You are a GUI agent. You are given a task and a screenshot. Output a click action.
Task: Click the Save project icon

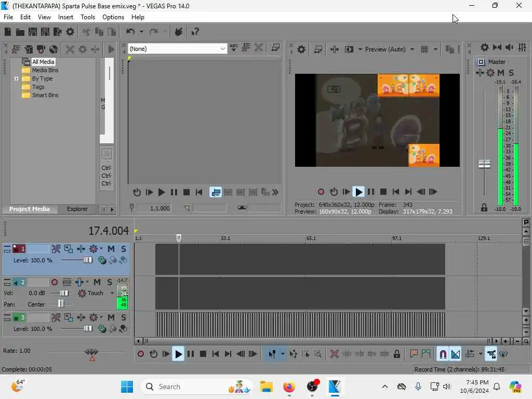click(33, 32)
